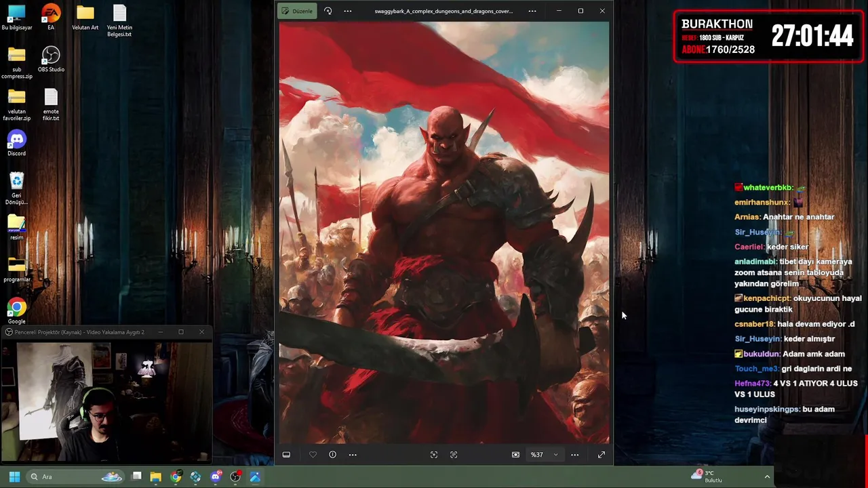Open Bu bilgisayar desktop icon
The width and height of the screenshot is (868, 488).
(x=17, y=18)
